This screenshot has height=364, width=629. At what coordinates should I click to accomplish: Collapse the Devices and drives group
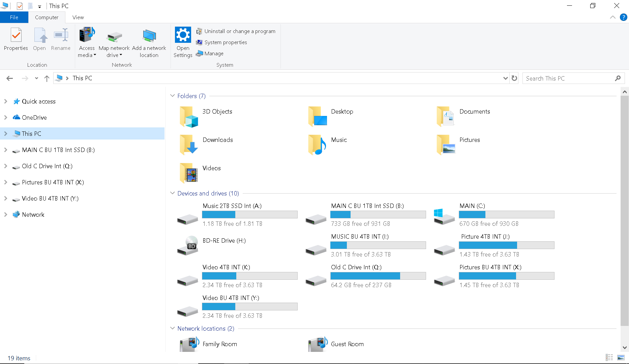[x=172, y=193]
